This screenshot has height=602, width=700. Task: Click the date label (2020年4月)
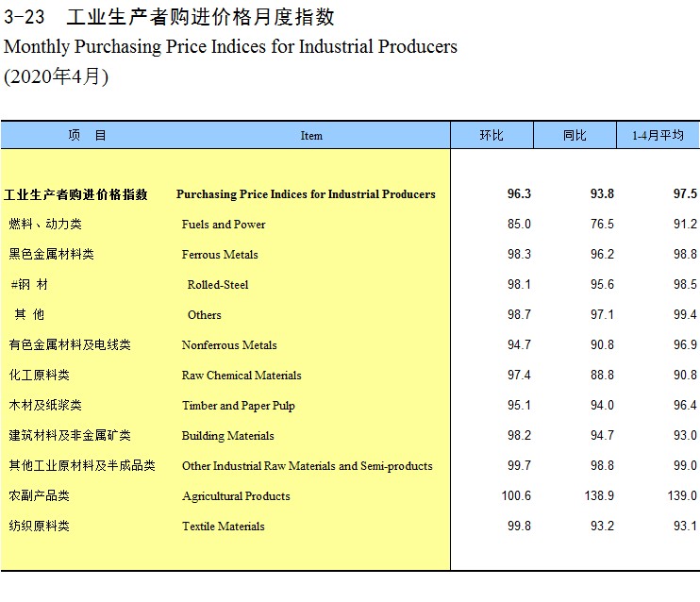57,76
